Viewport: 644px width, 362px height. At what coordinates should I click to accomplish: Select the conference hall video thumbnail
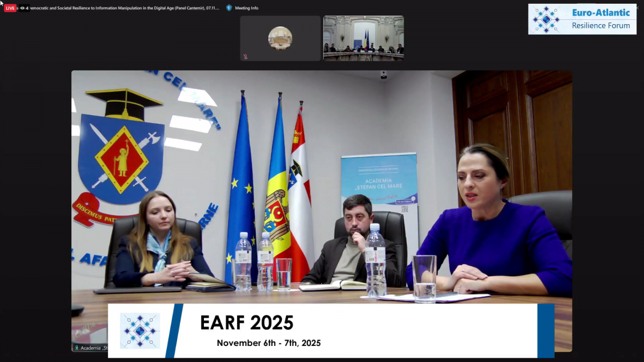point(363,38)
